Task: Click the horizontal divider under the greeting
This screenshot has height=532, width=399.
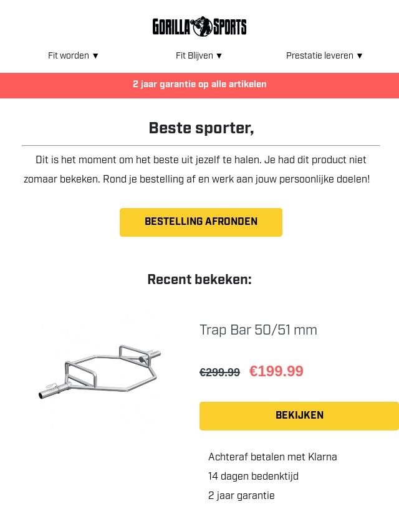Action: click(x=201, y=146)
